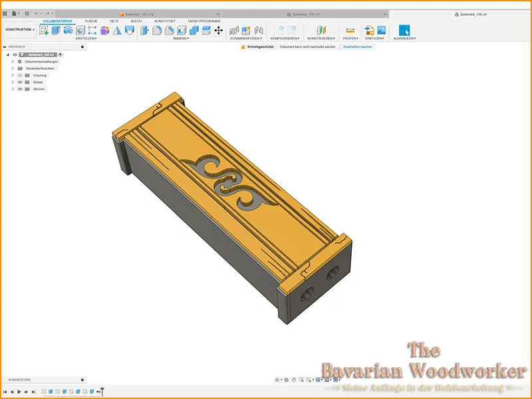The image size is (532, 399).
Task: Select the Revolve tool in toolbar
Action: click(68, 30)
